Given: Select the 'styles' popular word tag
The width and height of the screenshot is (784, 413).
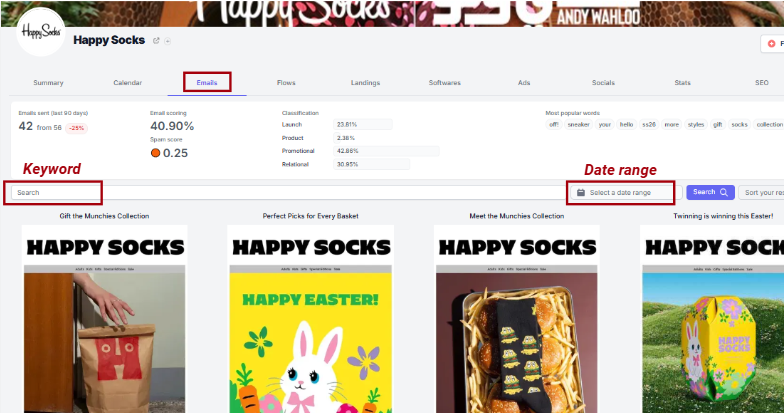Looking at the screenshot, I should 696,124.
